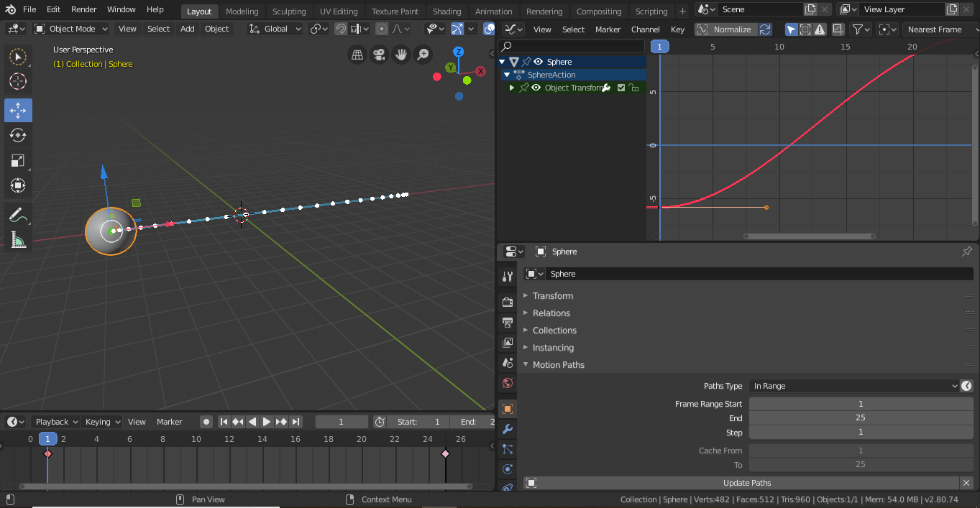This screenshot has height=508, width=980.
Task: Open Global transform orientation dropdown
Action: point(275,29)
